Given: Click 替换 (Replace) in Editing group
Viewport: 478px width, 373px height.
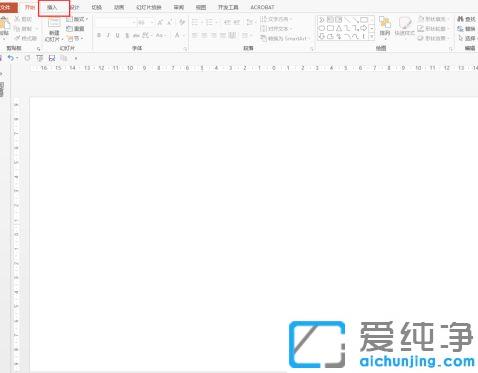Looking at the screenshot, I should [x=467, y=29].
